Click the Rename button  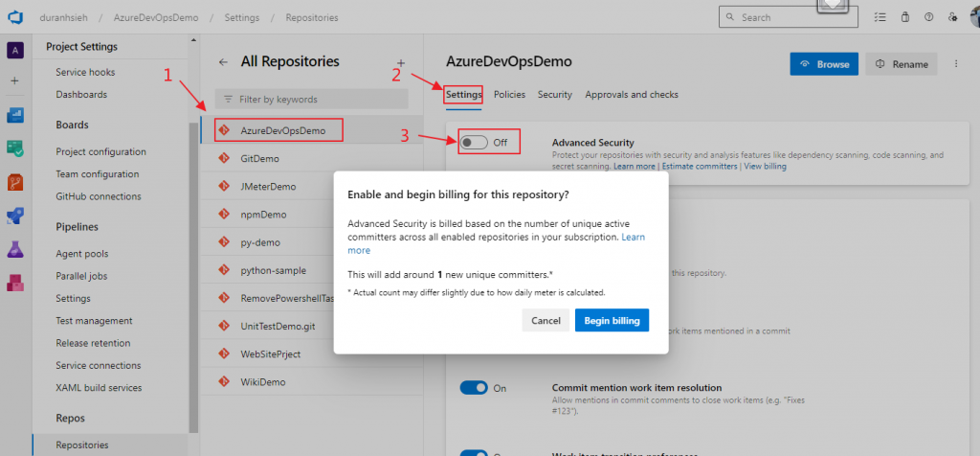click(902, 64)
